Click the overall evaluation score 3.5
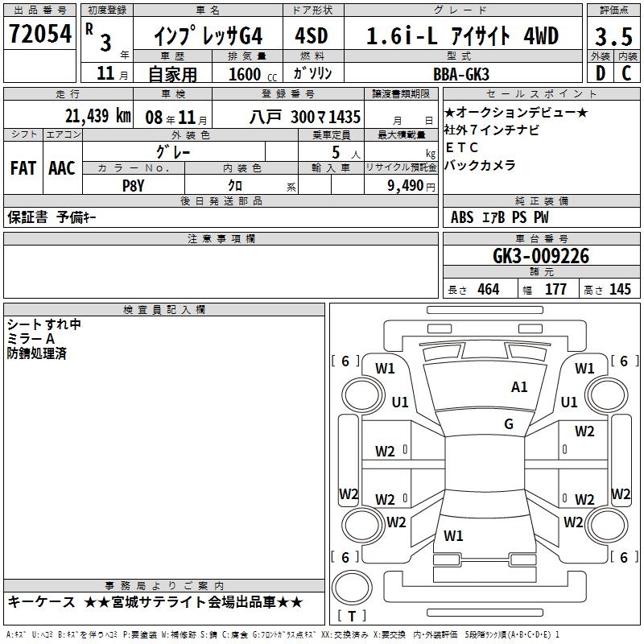The height and width of the screenshot is (644, 644). coord(613,36)
